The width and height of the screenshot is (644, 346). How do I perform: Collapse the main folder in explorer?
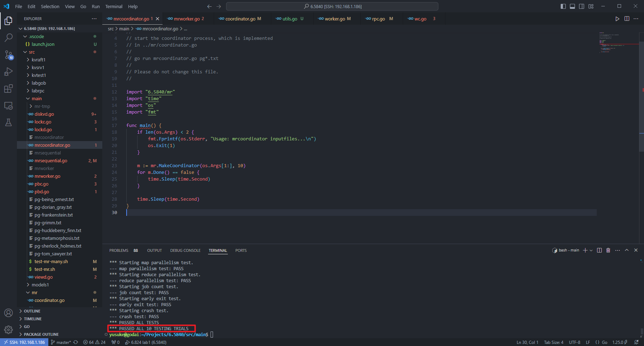click(x=36, y=98)
